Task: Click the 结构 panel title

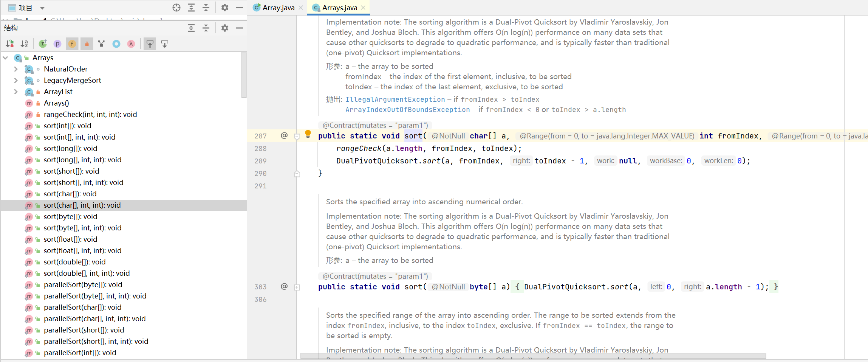Action: pyautogui.click(x=11, y=28)
